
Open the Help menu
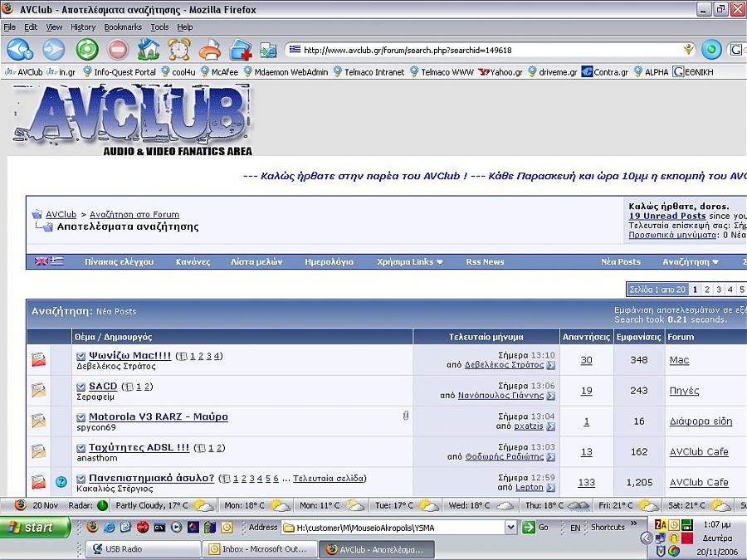[185, 27]
